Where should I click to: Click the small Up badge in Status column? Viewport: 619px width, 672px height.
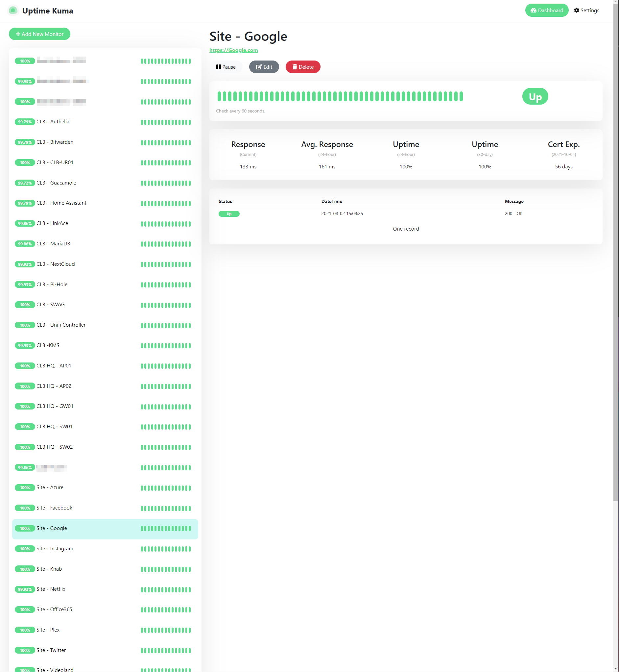point(229,214)
